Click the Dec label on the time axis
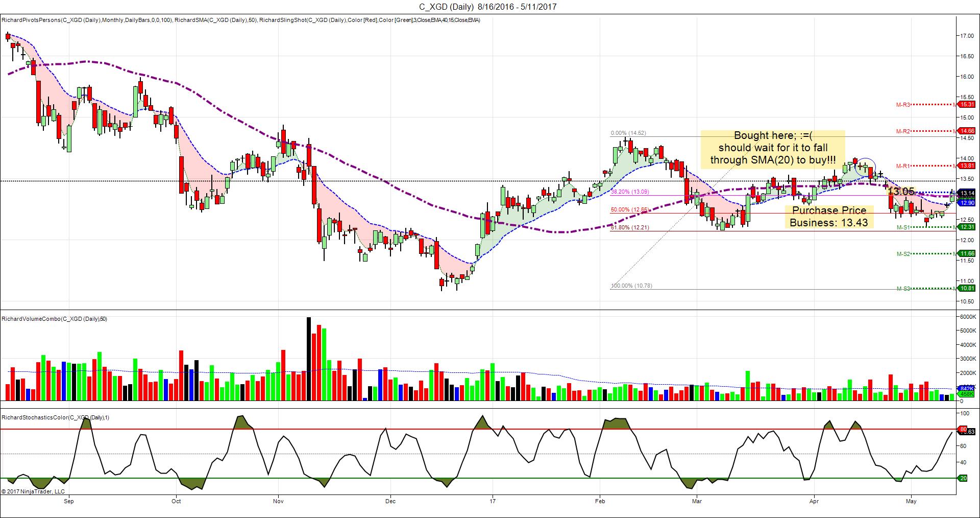This screenshot has height=518, width=980. [390, 501]
